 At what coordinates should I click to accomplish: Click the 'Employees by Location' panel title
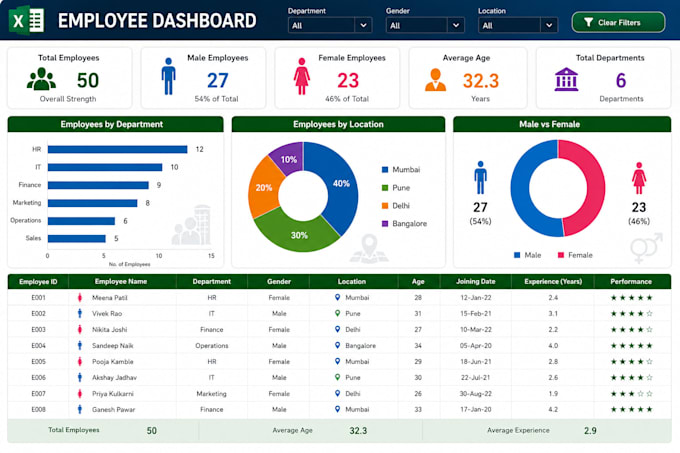pos(338,124)
